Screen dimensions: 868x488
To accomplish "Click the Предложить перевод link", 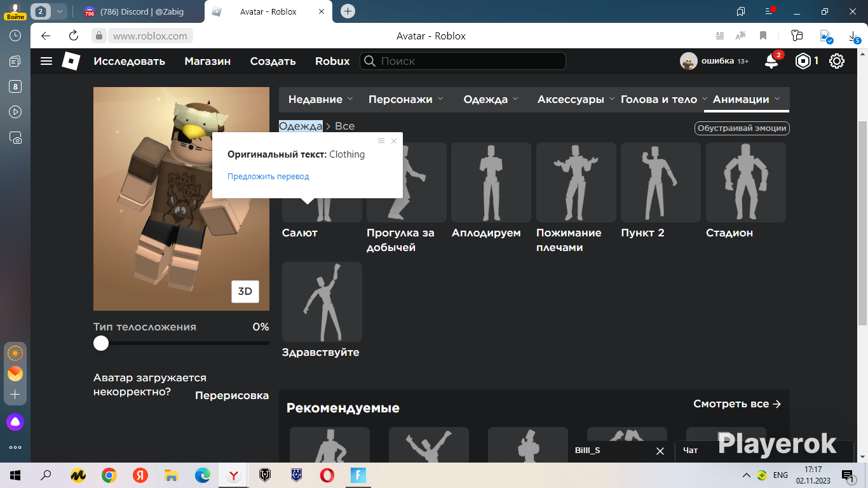I will point(268,176).
